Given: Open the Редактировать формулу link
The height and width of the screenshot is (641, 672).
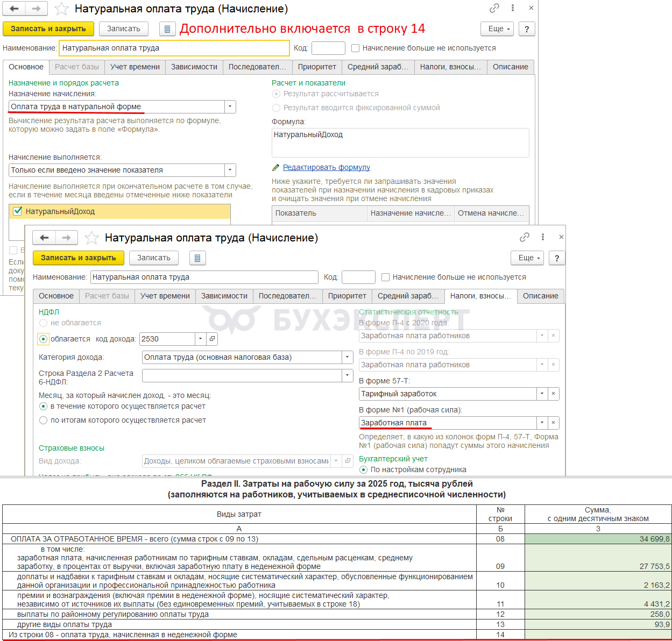Looking at the screenshot, I should coord(327,167).
